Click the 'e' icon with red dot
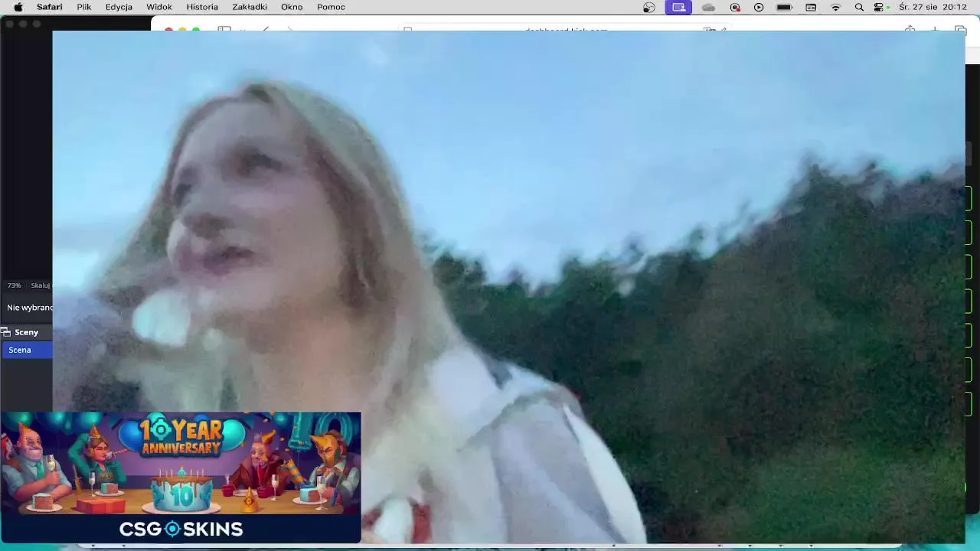This screenshot has width=980, height=551. tap(735, 7)
